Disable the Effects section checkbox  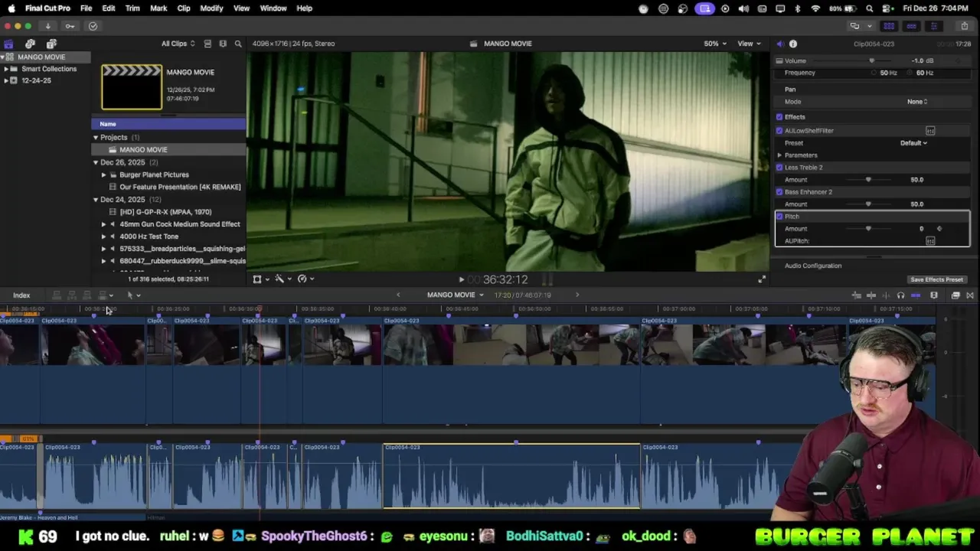coord(779,117)
